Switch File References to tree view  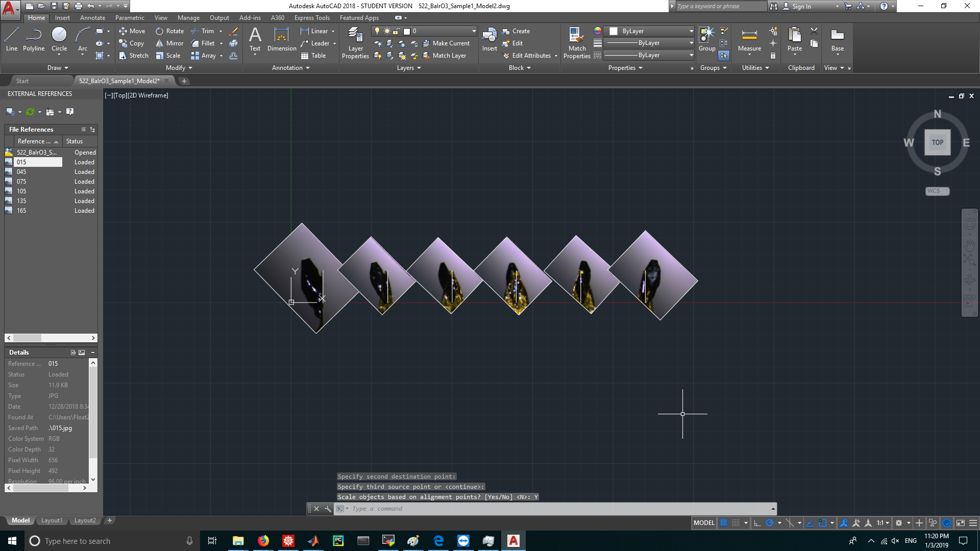pos(92,130)
